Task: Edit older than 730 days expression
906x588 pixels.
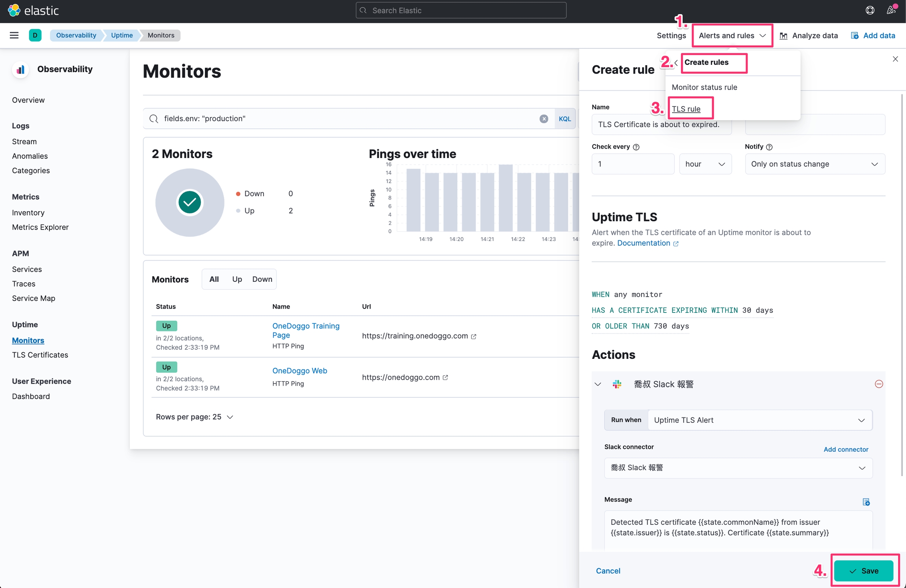Action: coord(640,326)
